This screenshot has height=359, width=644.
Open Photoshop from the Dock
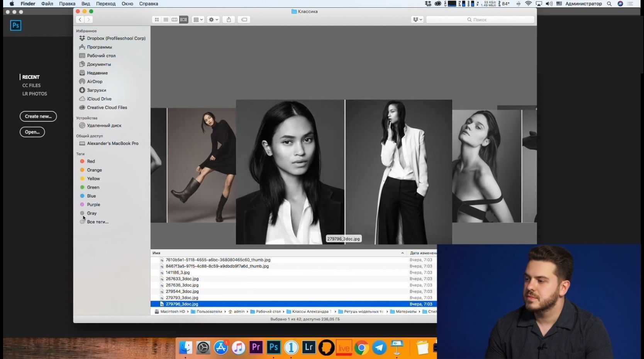pos(274,347)
